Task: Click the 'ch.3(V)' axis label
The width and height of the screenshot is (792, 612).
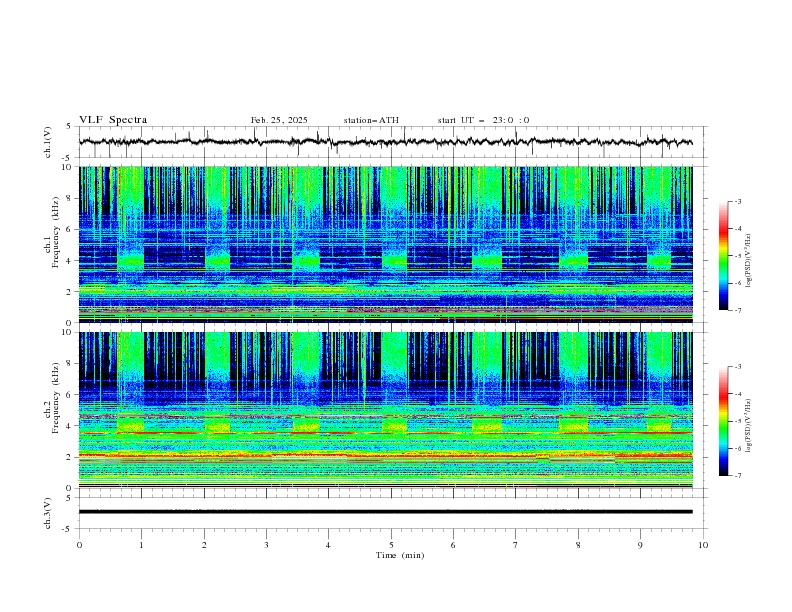Action: [48, 513]
